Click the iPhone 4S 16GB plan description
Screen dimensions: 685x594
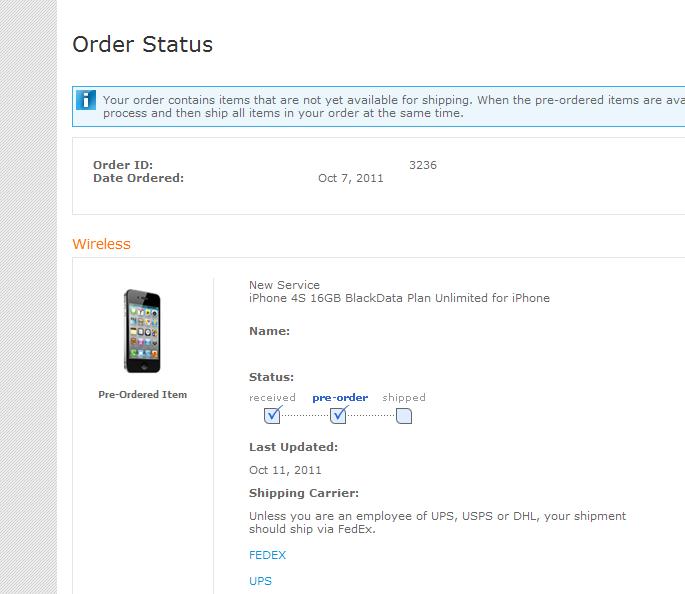pyautogui.click(x=399, y=298)
